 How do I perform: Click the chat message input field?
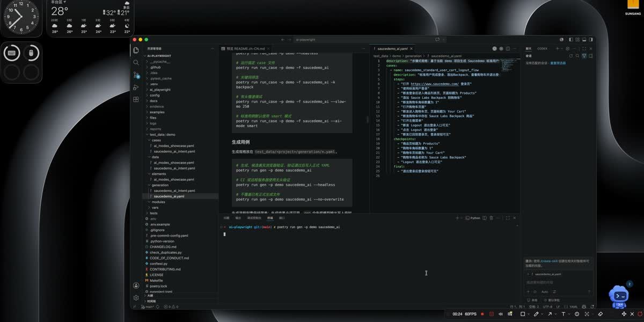pos(558,282)
